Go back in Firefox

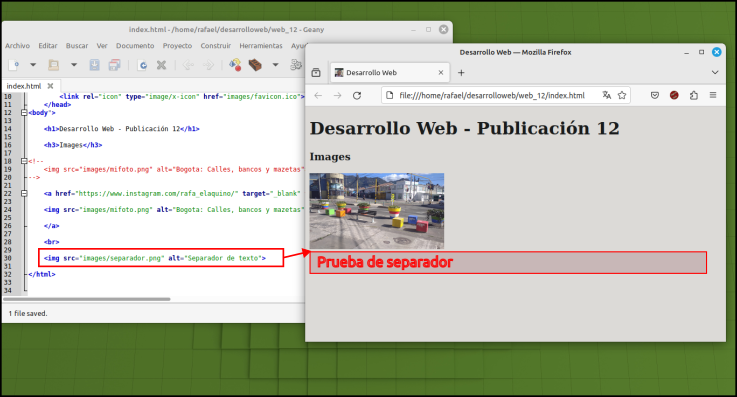pyautogui.click(x=318, y=95)
